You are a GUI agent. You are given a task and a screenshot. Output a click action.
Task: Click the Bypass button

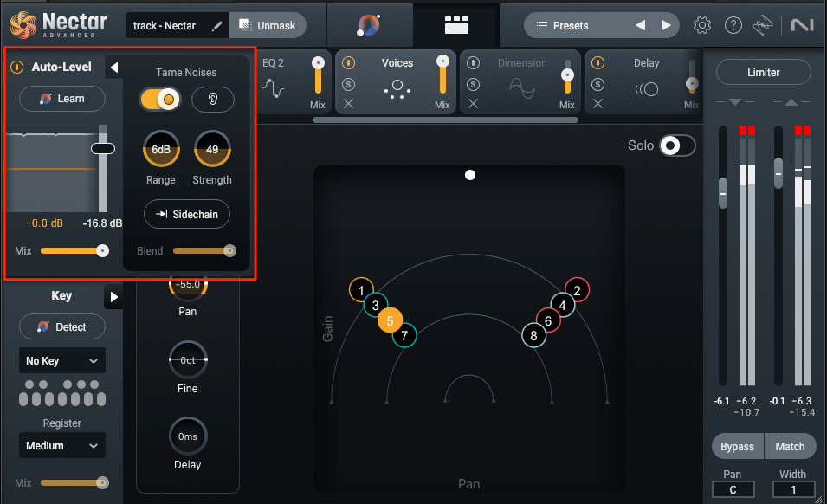[737, 447]
